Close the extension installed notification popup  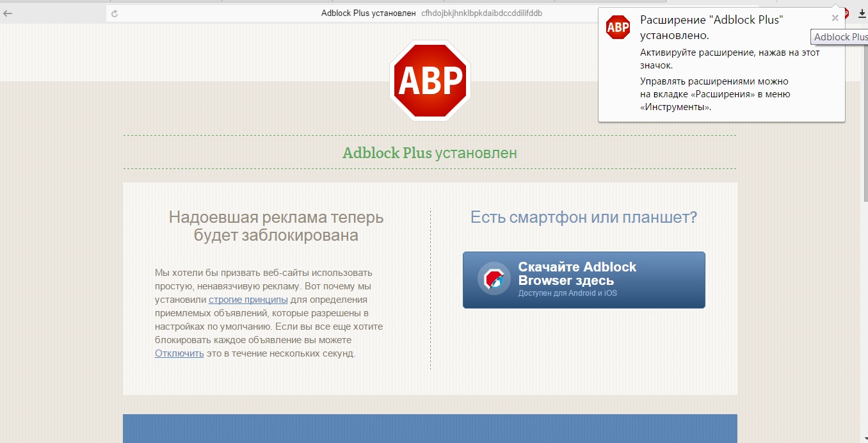[x=835, y=18]
